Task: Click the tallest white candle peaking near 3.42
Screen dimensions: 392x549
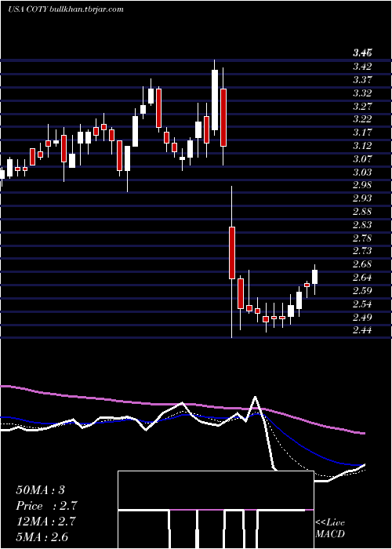Action: [x=215, y=100]
